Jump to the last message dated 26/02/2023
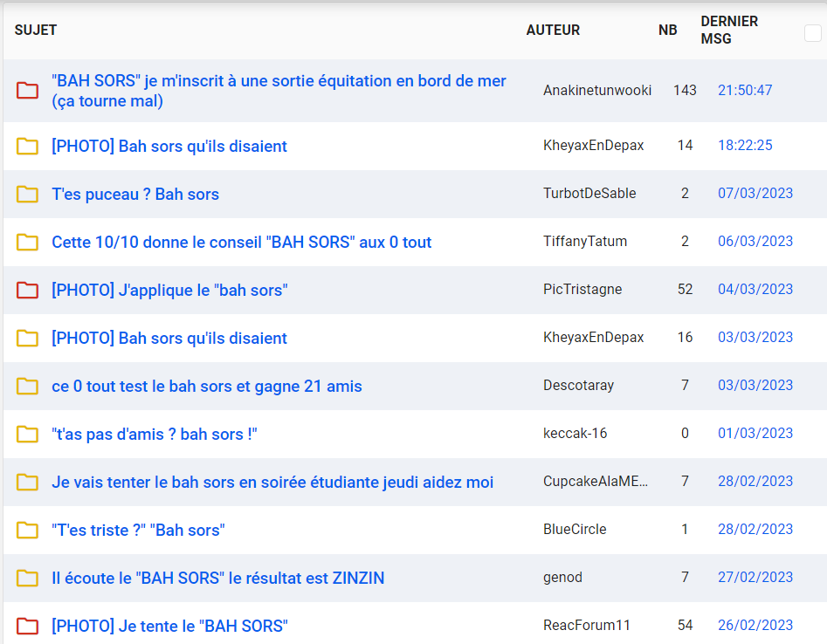 (x=755, y=625)
